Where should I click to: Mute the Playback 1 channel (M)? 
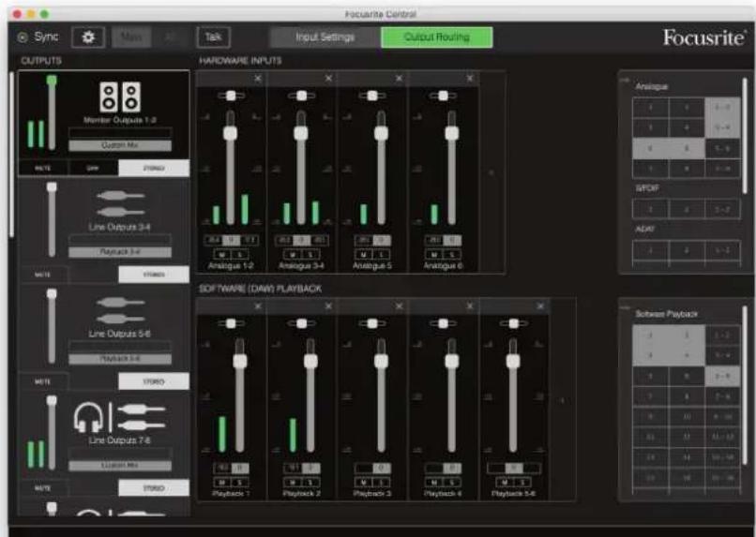coord(222,482)
